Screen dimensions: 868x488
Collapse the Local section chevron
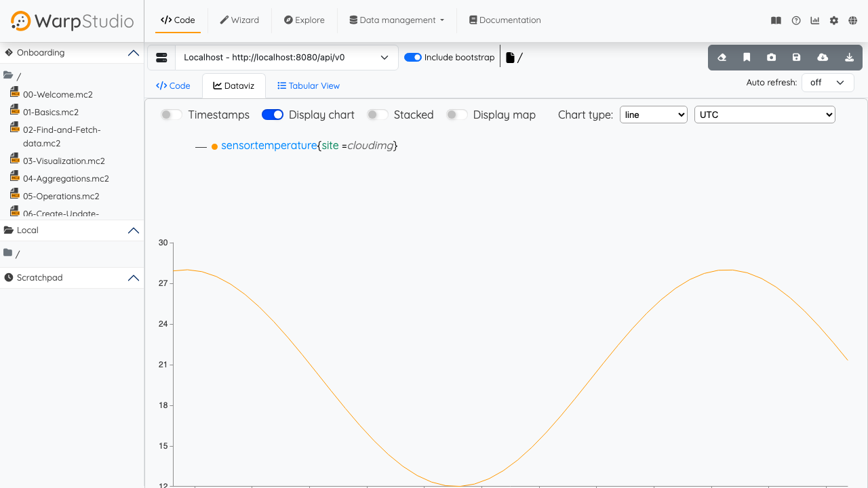tap(134, 230)
